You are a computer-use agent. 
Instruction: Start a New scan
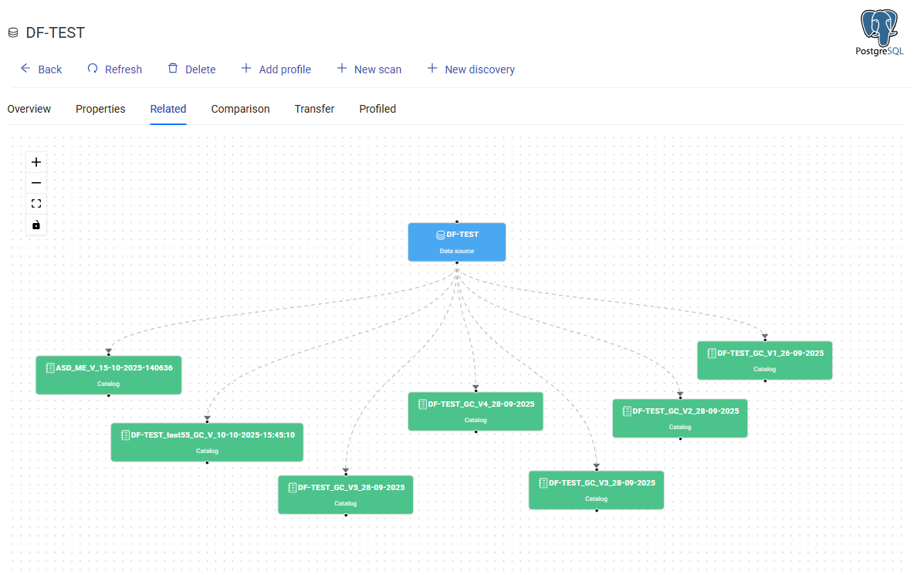(369, 69)
